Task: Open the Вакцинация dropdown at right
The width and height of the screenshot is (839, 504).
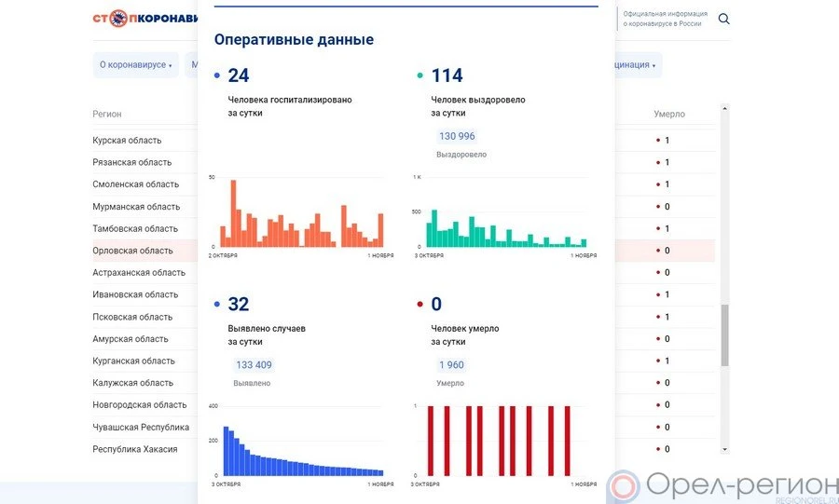Action: 636,65
